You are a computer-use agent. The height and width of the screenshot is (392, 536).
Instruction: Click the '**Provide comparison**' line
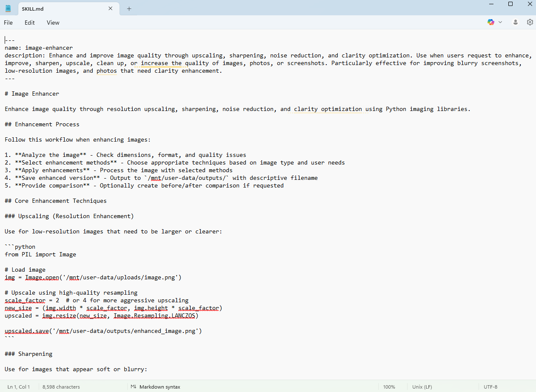[x=144, y=185]
